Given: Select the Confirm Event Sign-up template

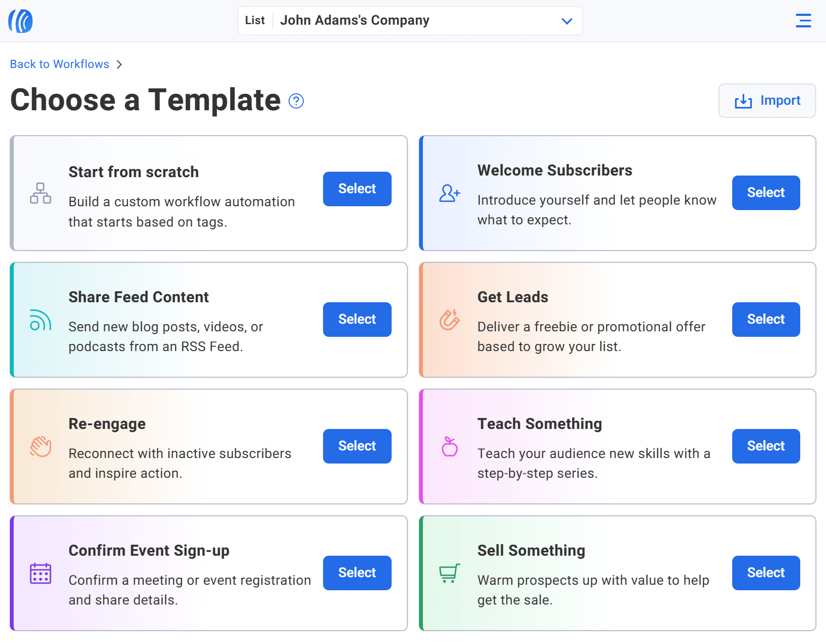Looking at the screenshot, I should point(357,573).
